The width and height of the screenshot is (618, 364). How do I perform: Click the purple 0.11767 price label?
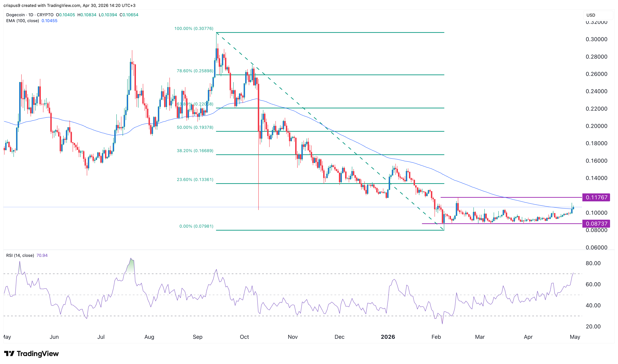pos(596,197)
